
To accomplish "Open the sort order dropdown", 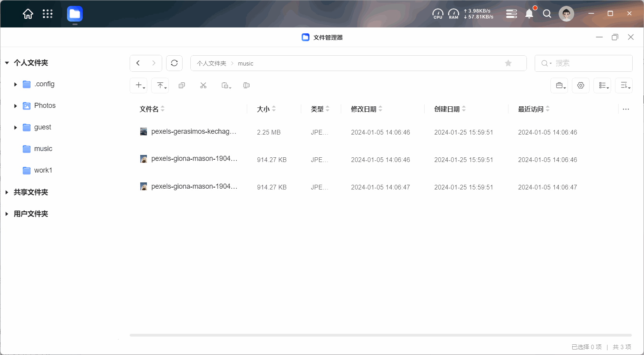I will [x=624, y=85].
